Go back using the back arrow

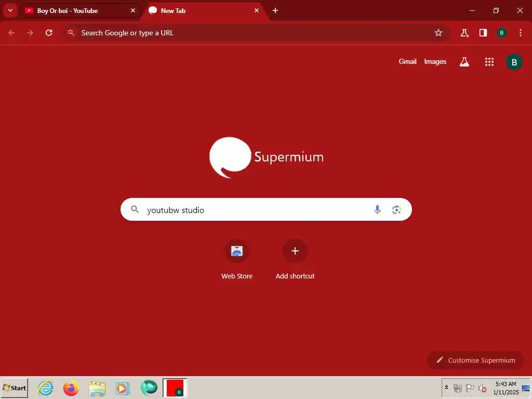point(11,33)
